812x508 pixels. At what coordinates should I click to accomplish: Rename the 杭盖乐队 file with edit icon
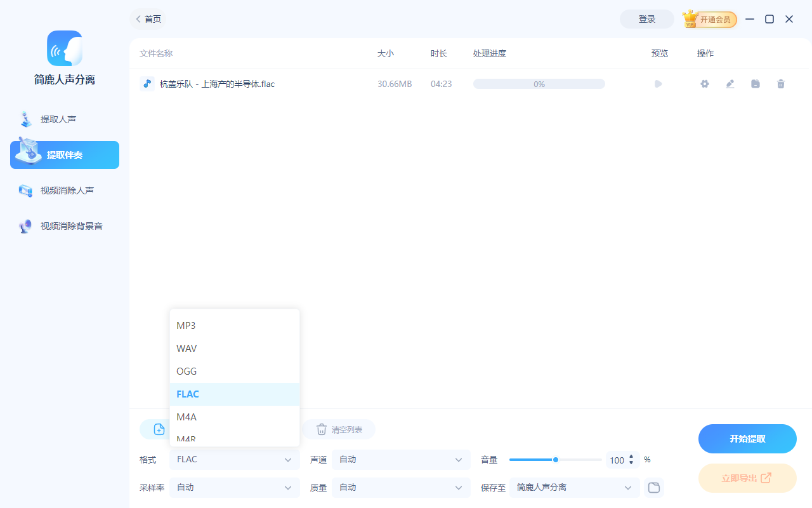pyautogui.click(x=730, y=83)
